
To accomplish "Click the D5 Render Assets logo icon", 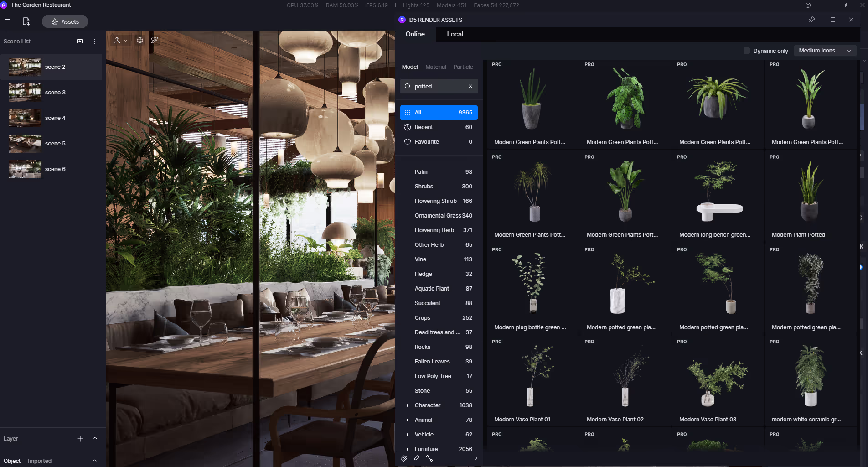I will click(x=402, y=20).
